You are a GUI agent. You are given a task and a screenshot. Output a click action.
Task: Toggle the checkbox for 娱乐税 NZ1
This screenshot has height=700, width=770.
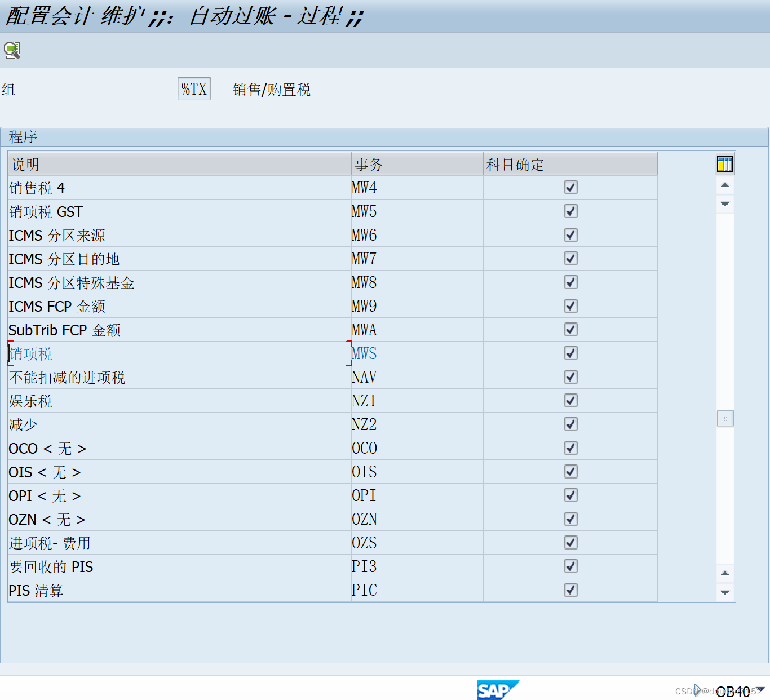(570, 401)
